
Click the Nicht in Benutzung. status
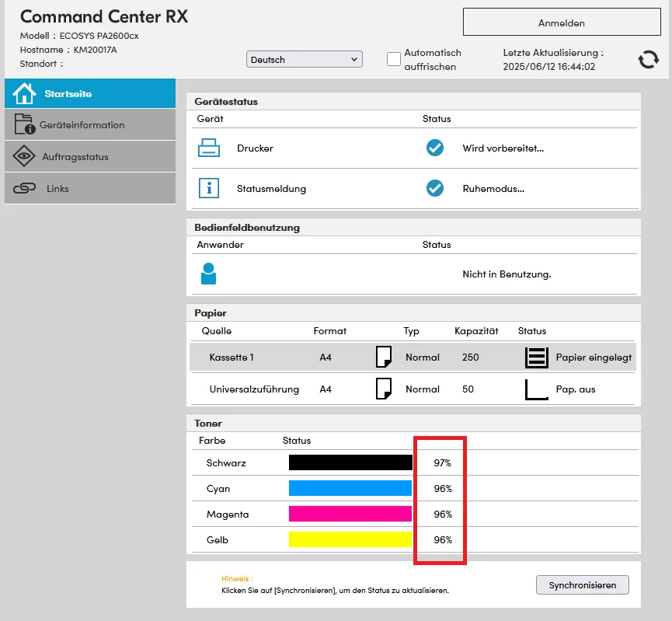tap(507, 274)
